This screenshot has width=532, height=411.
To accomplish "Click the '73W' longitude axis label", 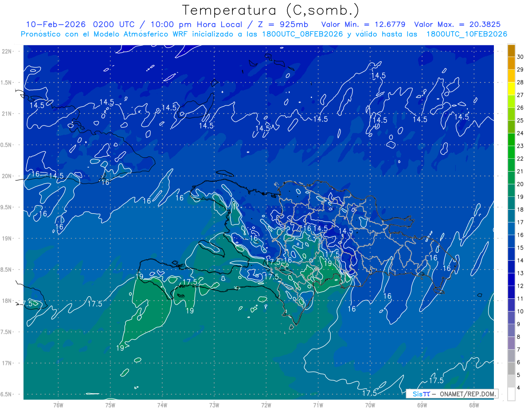I will point(214,405).
